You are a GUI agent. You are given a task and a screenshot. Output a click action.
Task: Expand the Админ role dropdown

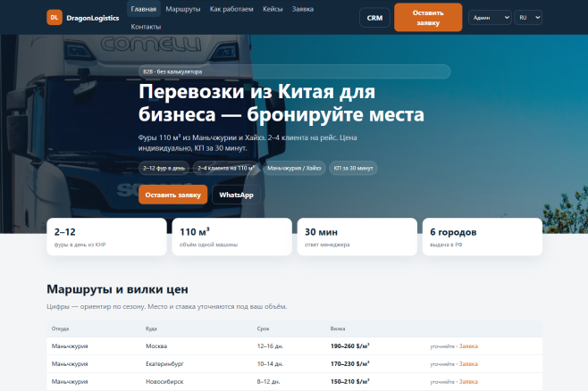coord(490,17)
